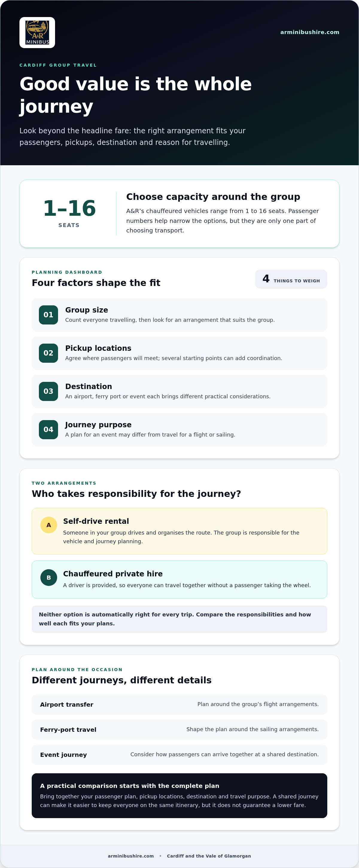The height and width of the screenshot is (868, 359).
Task: Open arminibushire.com link in header
Action: click(310, 32)
